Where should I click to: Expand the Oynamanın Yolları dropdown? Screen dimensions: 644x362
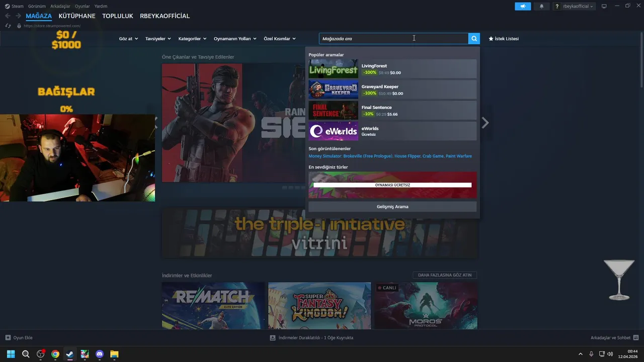[235, 39]
